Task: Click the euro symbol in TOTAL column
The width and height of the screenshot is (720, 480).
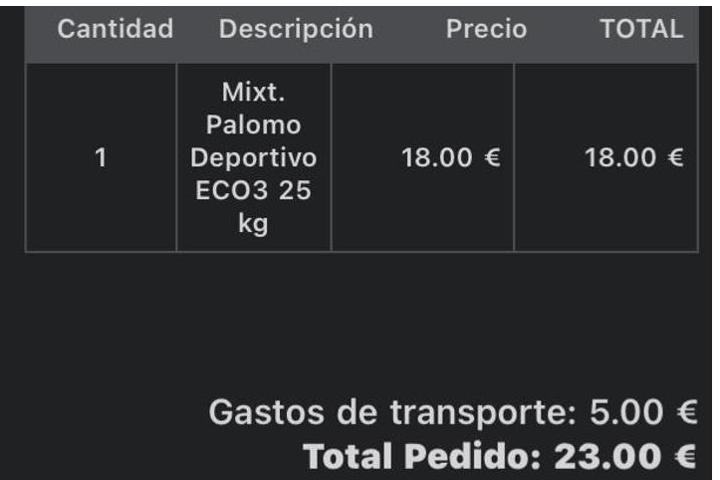Action: click(675, 158)
